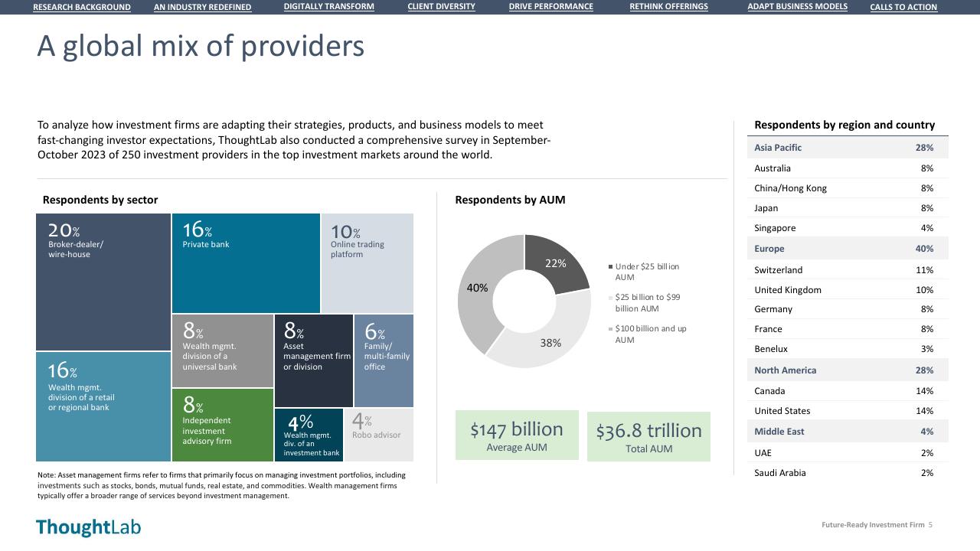The image size is (980, 551).
Task: Select the UAE row
Action: point(848,453)
